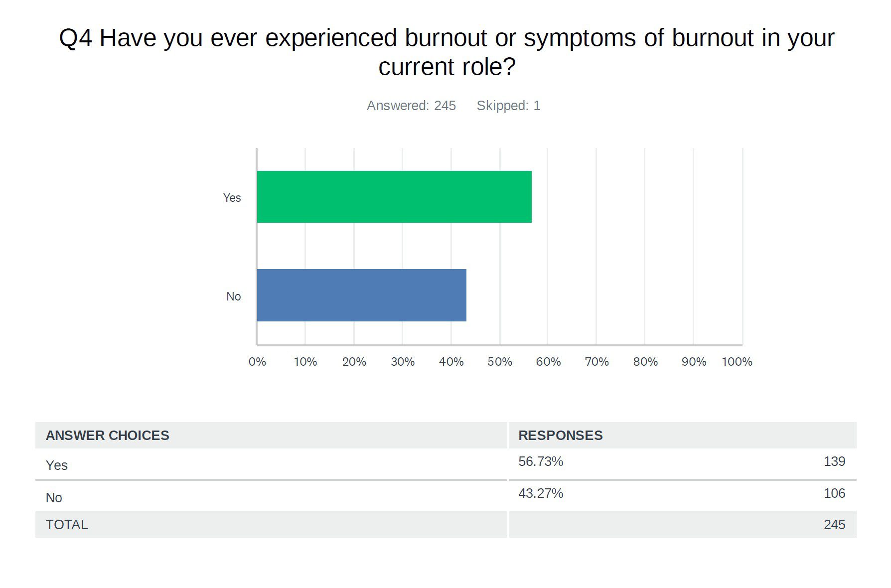This screenshot has width=891, height=588.
Task: Click the 106 response count
Action: (x=834, y=493)
